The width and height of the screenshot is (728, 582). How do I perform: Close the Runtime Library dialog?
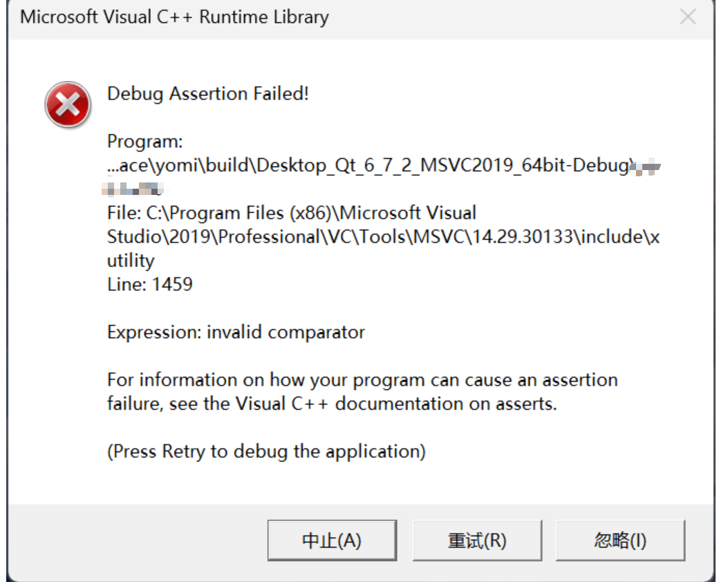click(x=688, y=17)
